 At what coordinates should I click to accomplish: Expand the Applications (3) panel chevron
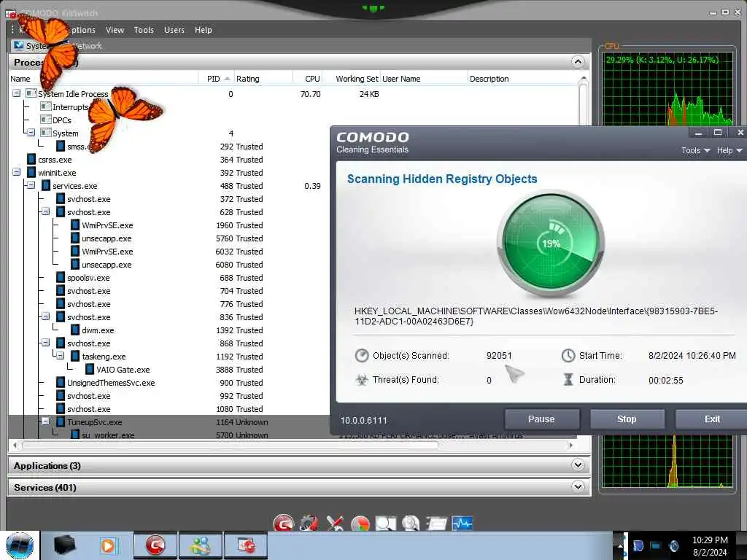pyautogui.click(x=578, y=465)
